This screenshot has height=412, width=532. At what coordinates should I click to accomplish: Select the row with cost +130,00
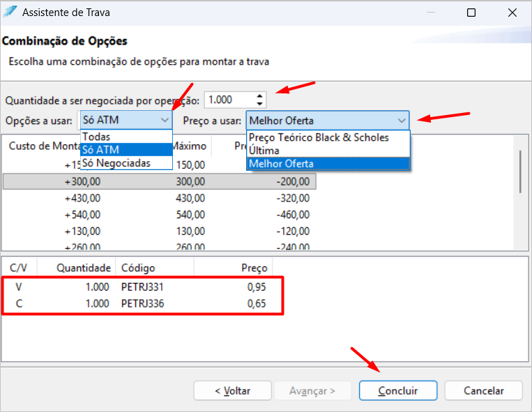tap(160, 231)
